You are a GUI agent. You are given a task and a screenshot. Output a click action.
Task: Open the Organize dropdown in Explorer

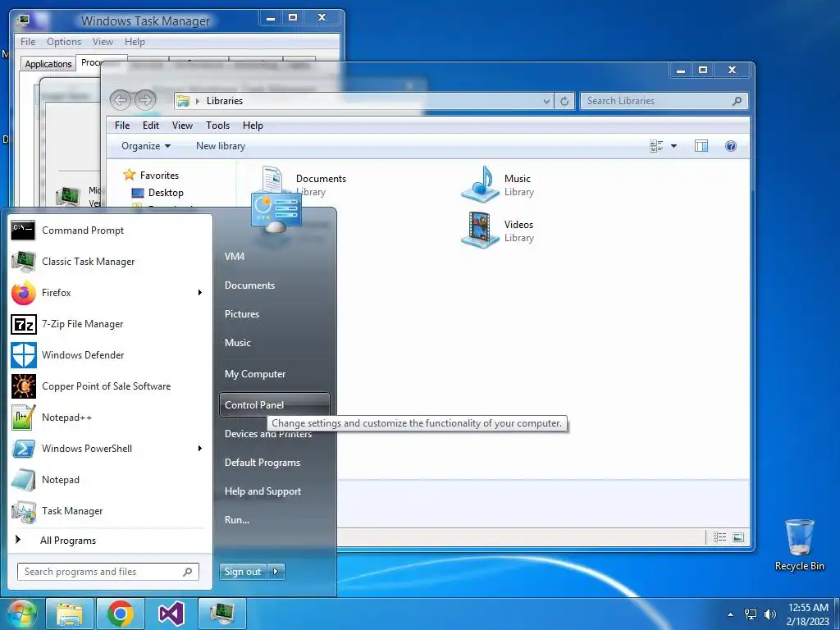[x=146, y=146]
